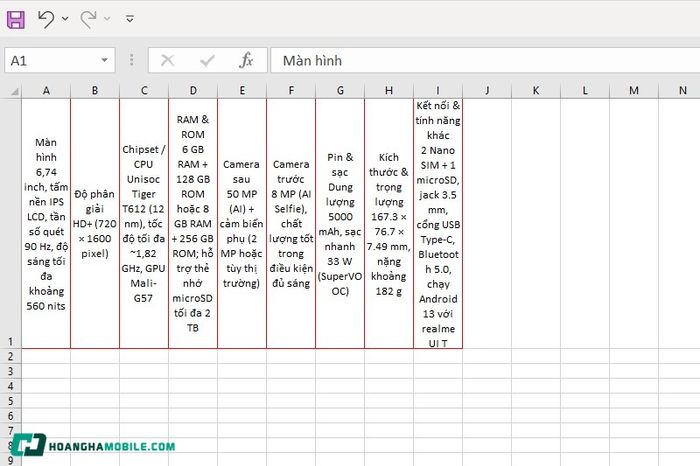Click the Undo arrow icon
This screenshot has width=700, height=466.
46,19
